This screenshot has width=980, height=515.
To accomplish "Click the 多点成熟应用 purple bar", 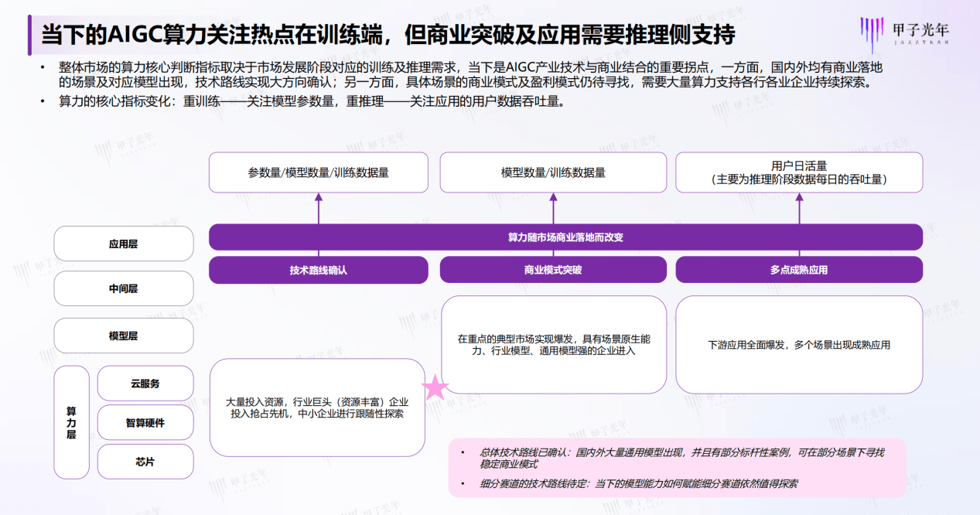I will [799, 270].
